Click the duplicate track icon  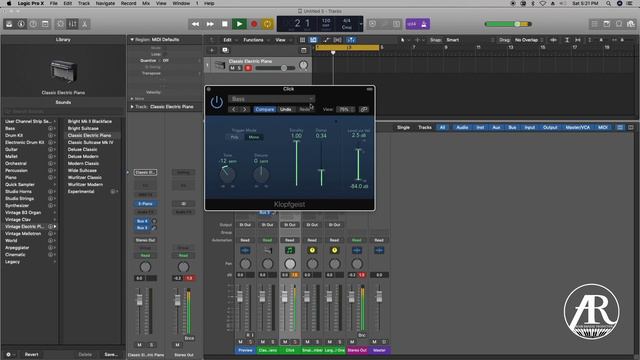click(225, 50)
